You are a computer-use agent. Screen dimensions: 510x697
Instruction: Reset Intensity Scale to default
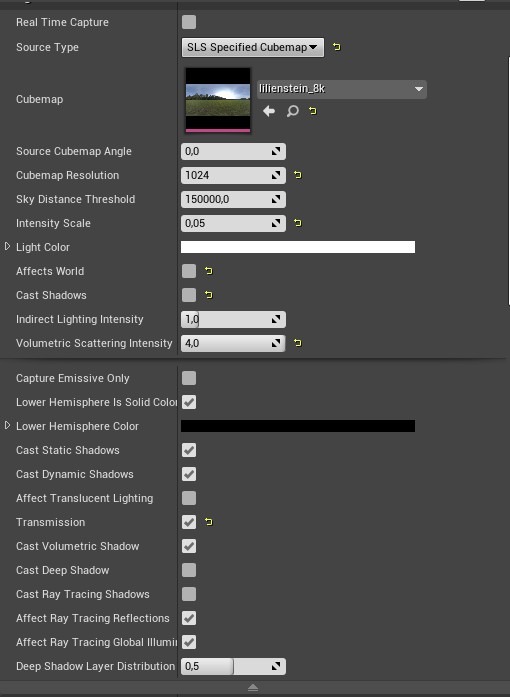[297, 223]
